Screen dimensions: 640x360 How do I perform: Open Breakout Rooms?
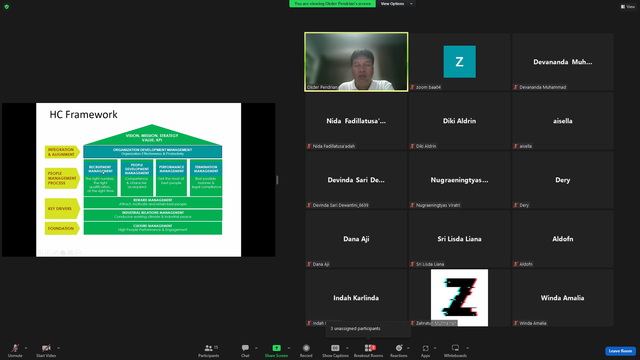click(x=368, y=350)
